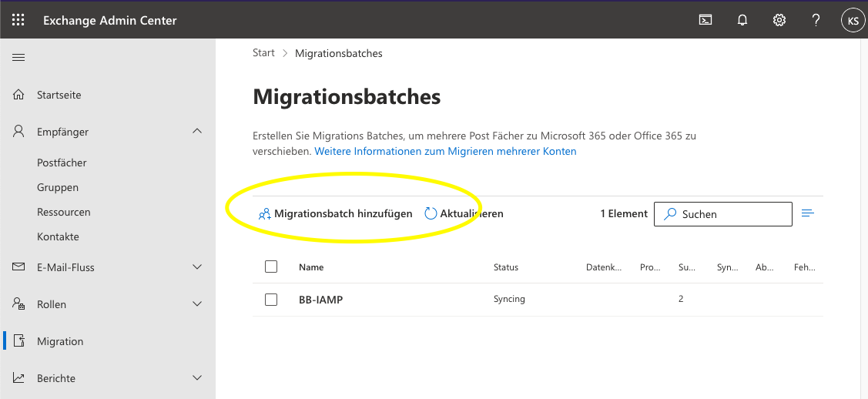Go to Startseite in sidebar
This screenshot has width=868, height=399.
point(59,95)
